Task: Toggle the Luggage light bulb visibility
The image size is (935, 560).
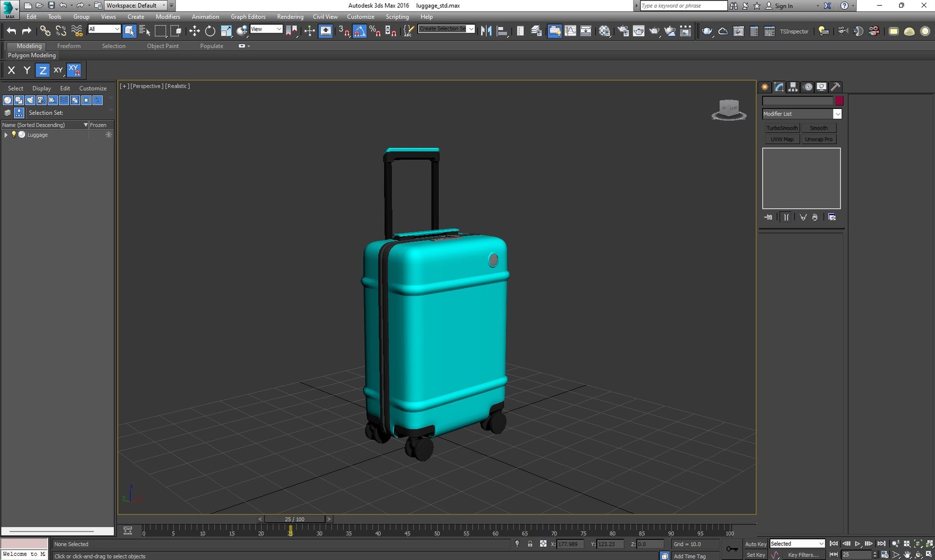Action: point(14,134)
